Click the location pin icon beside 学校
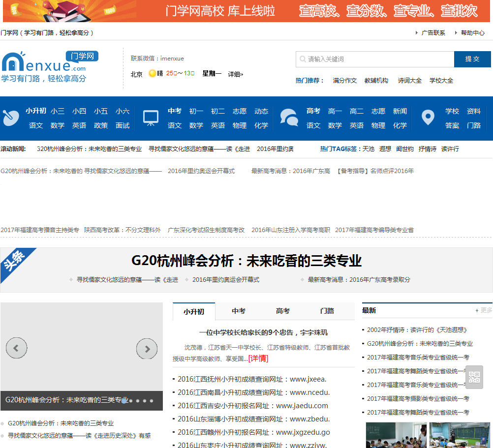The image size is (493, 448). 428,118
